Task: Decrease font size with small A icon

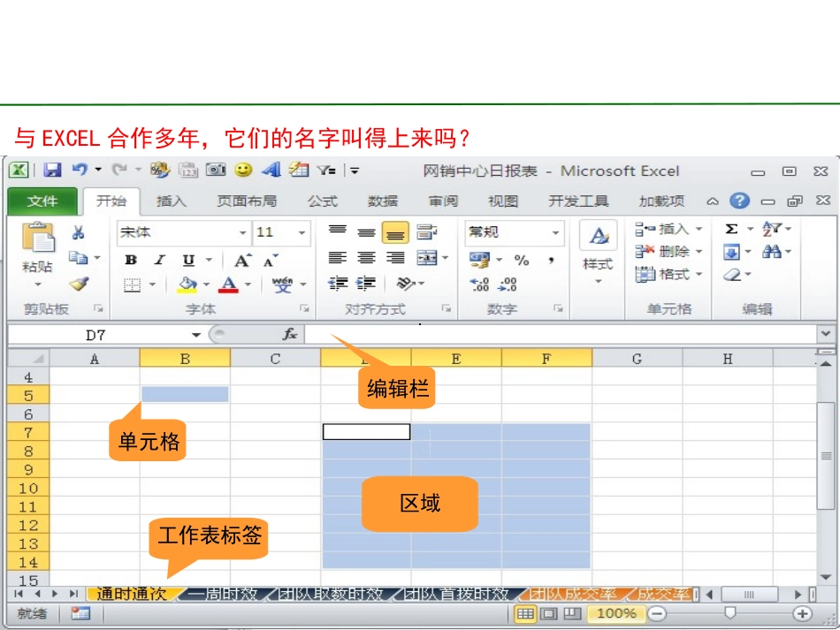Action: coord(271,260)
